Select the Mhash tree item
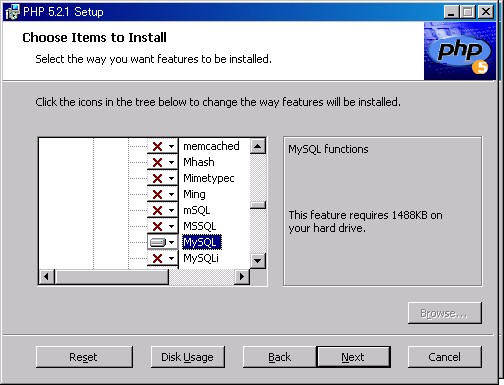 point(199,162)
